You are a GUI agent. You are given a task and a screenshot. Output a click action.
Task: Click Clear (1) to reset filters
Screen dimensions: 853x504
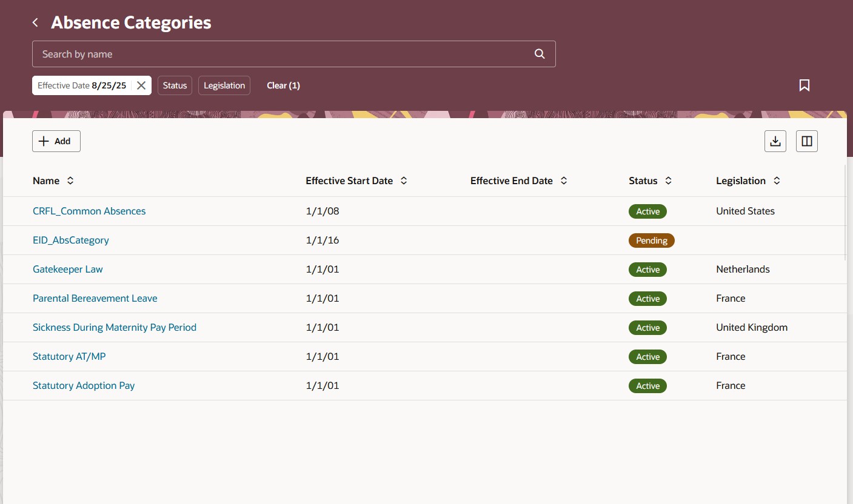click(x=283, y=85)
